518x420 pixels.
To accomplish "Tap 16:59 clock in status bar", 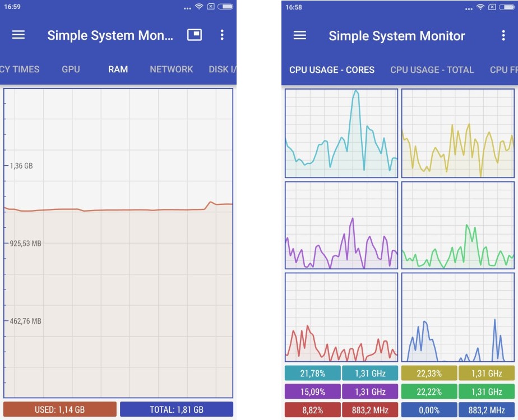I will point(12,7).
